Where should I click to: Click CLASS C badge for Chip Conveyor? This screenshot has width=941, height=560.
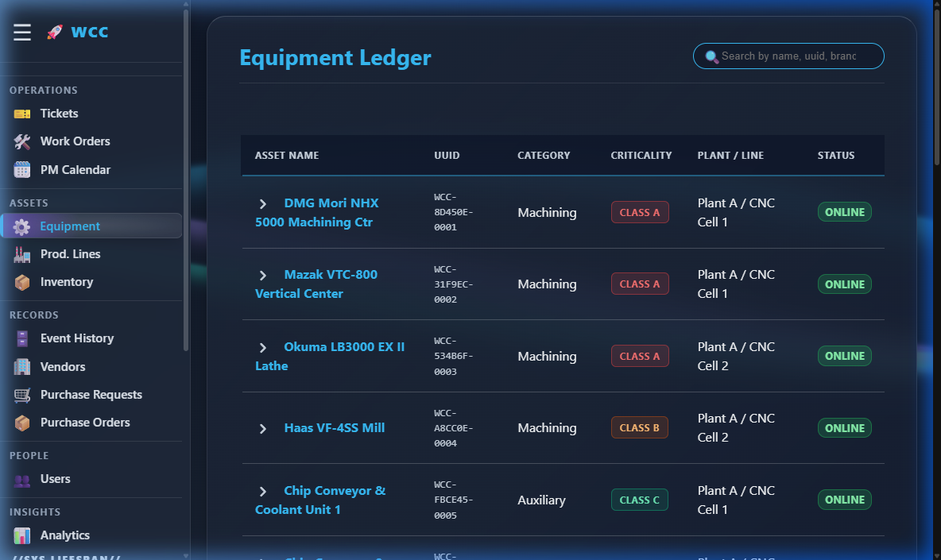pos(640,500)
